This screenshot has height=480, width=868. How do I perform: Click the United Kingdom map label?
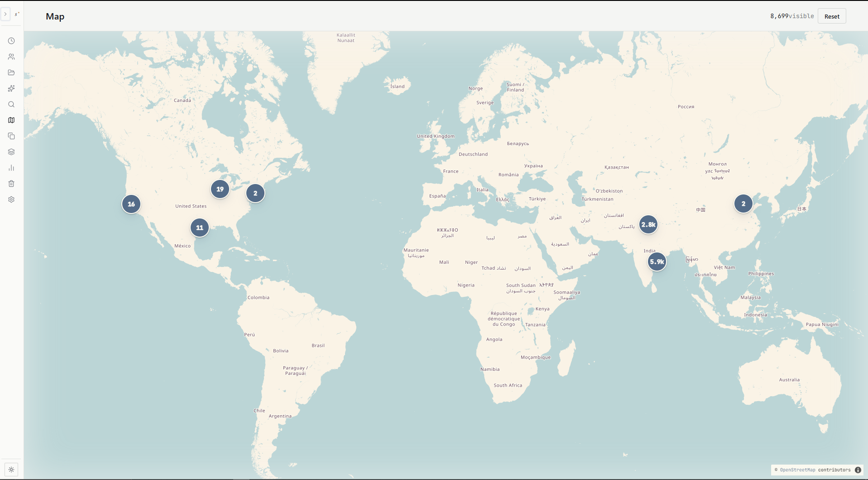(x=436, y=136)
